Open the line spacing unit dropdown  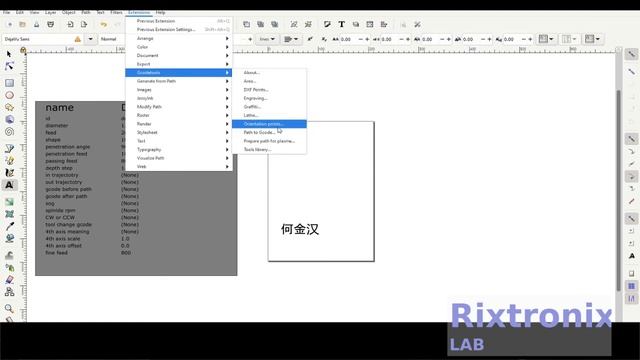click(267, 39)
